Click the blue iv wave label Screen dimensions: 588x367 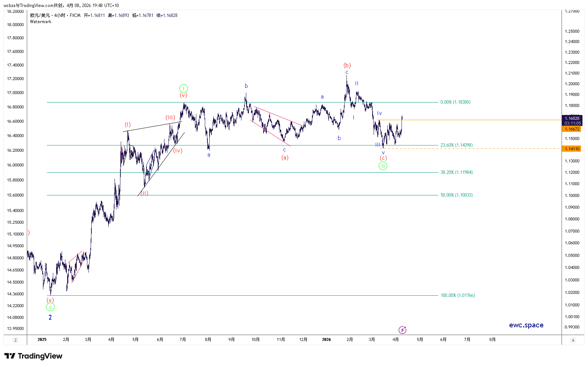coord(380,113)
